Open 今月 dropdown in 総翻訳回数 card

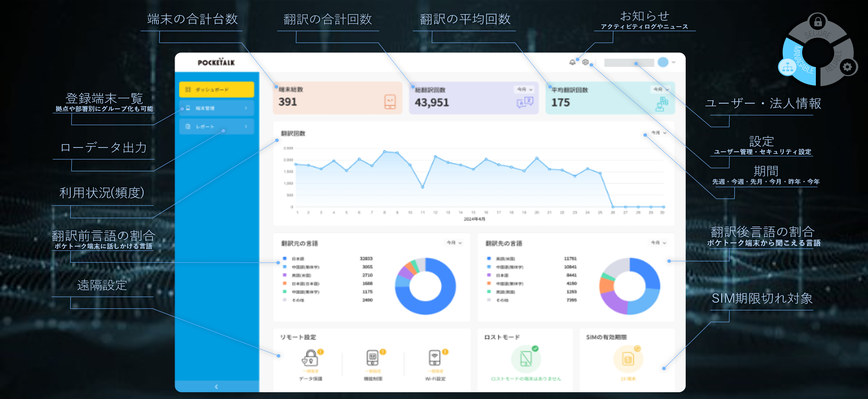click(x=525, y=89)
